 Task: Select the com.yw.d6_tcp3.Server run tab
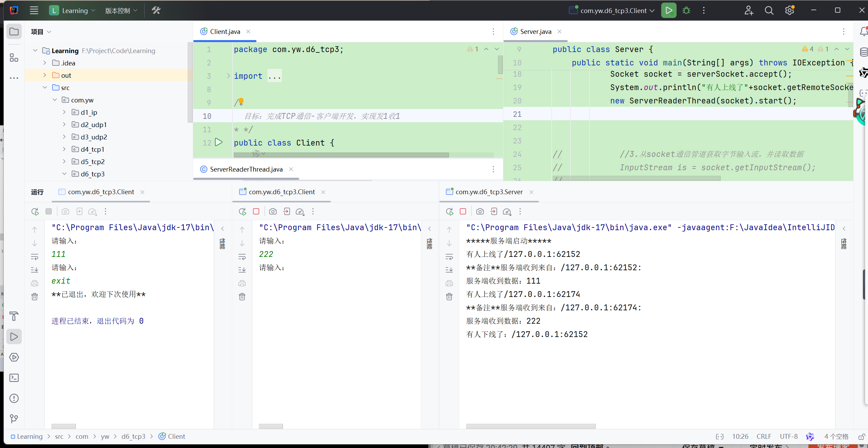pos(489,192)
